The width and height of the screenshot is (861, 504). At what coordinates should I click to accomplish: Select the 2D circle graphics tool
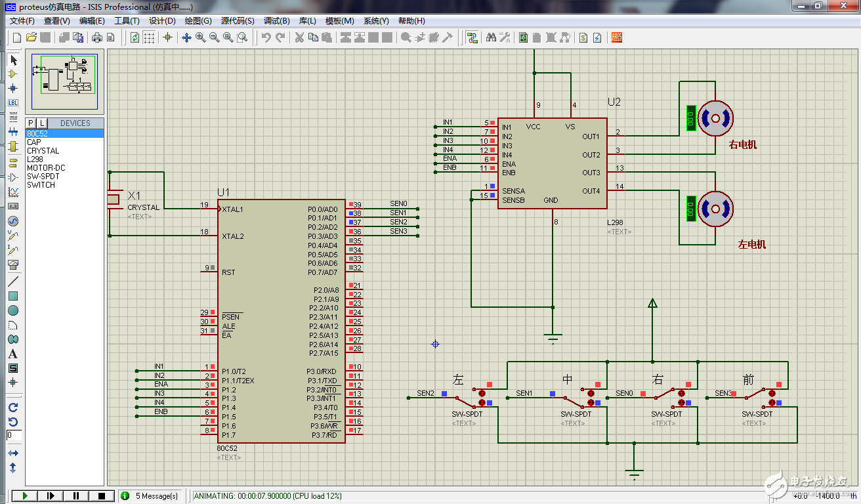pos(12,310)
